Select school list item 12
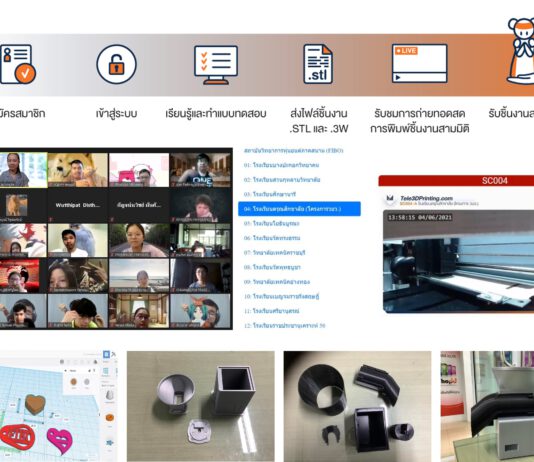Viewport: 534px width, 462px height. 285,326
